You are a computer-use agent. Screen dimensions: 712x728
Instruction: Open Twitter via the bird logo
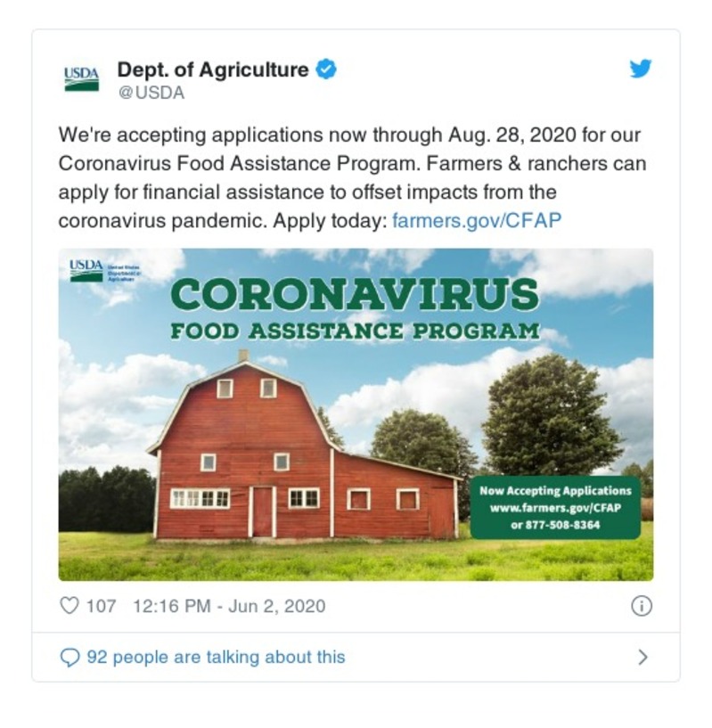tap(641, 69)
